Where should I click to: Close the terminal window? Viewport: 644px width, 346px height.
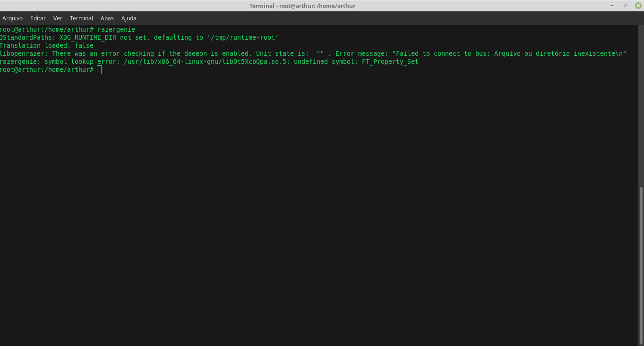(x=638, y=5)
